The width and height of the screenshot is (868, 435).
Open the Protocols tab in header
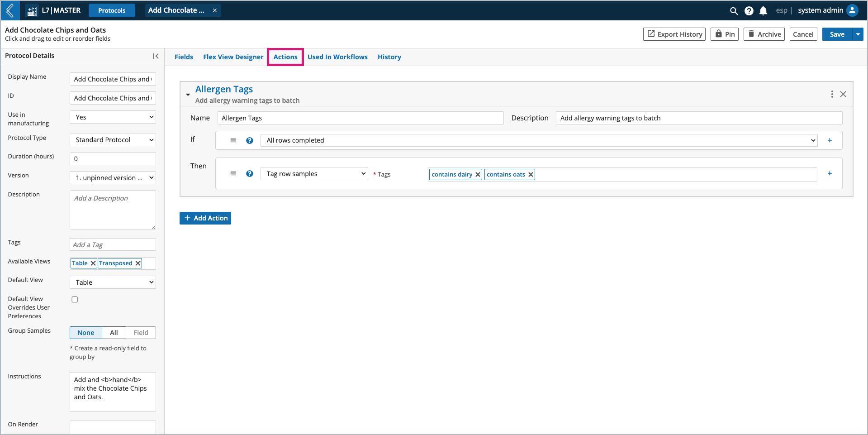[x=112, y=10]
